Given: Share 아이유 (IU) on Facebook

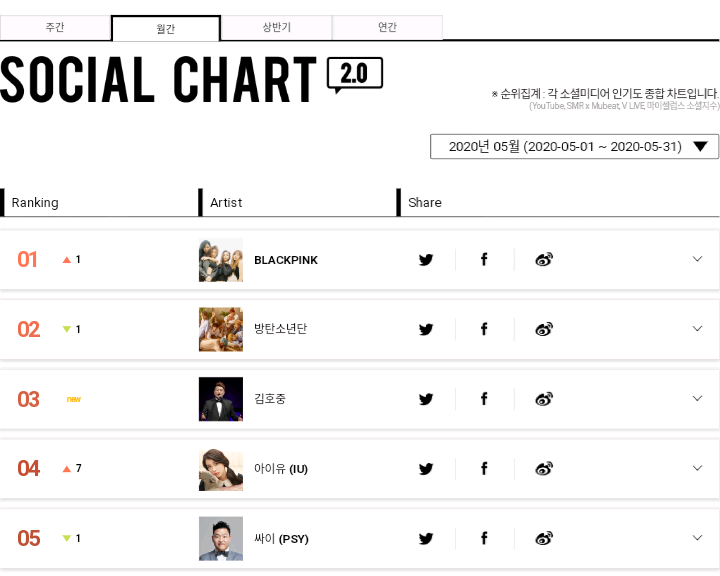Looking at the screenshot, I should click(x=484, y=468).
